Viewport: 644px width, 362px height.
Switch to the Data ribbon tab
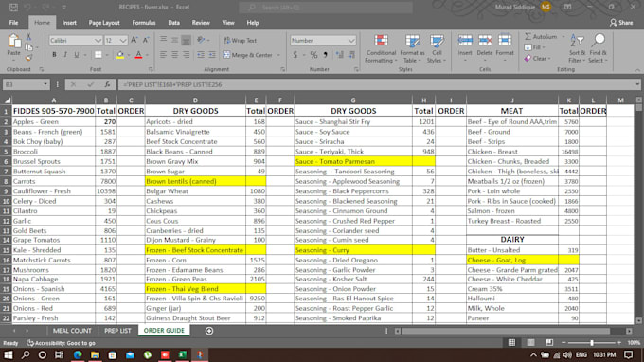(x=173, y=23)
